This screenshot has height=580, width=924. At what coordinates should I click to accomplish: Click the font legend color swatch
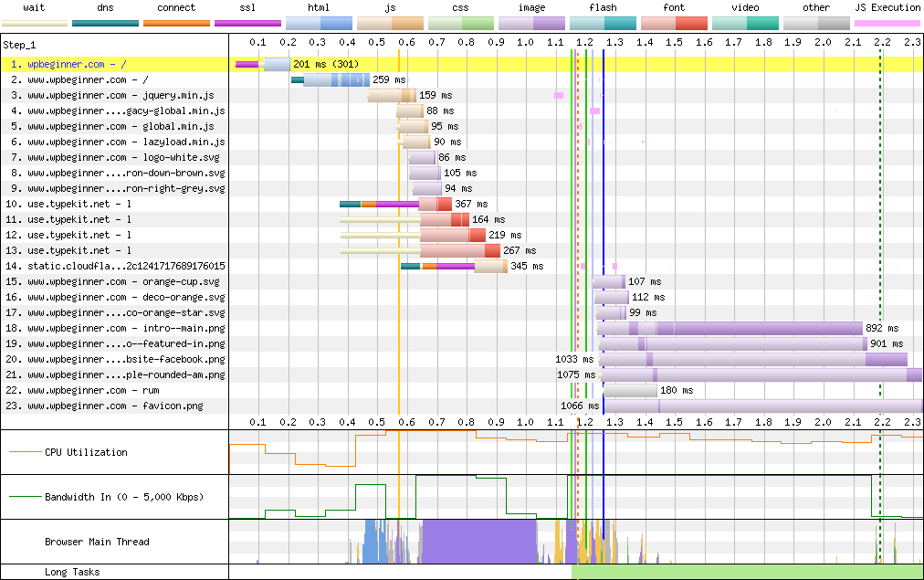point(674,22)
